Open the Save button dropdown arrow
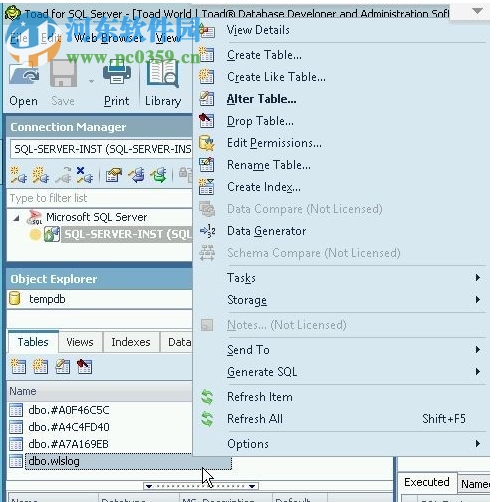Image resolution: width=497 pixels, height=502 pixels. [x=91, y=81]
